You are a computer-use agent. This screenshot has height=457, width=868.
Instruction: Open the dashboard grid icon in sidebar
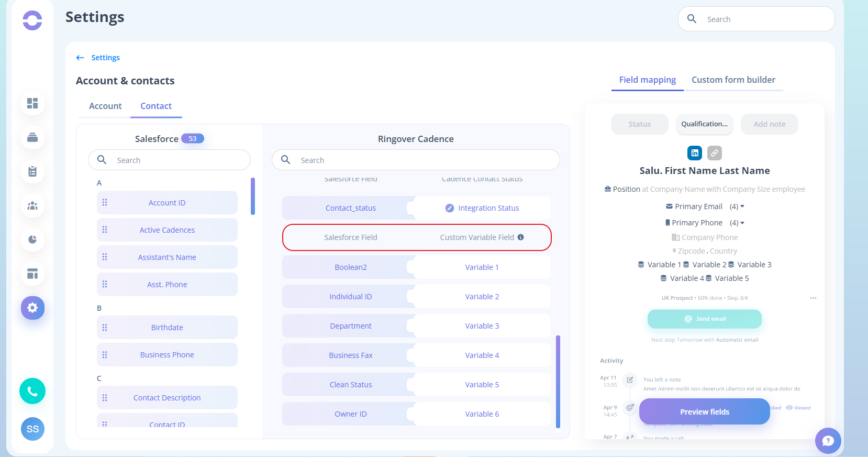click(x=32, y=103)
